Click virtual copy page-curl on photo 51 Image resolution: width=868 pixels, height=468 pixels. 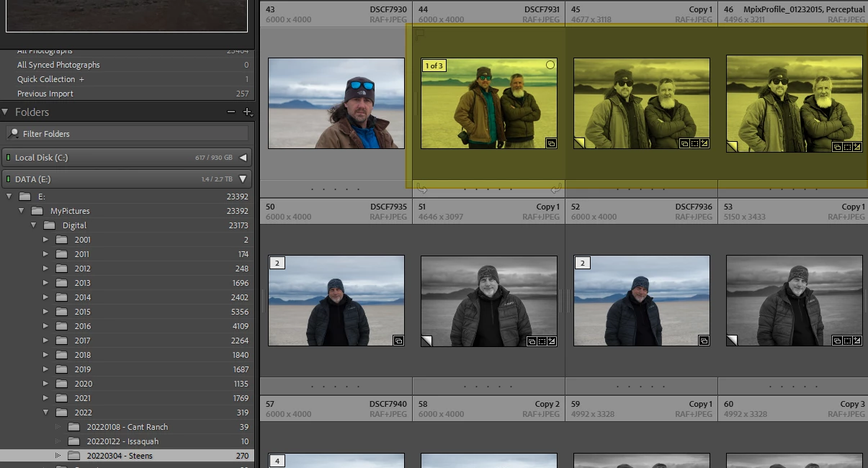click(x=426, y=341)
